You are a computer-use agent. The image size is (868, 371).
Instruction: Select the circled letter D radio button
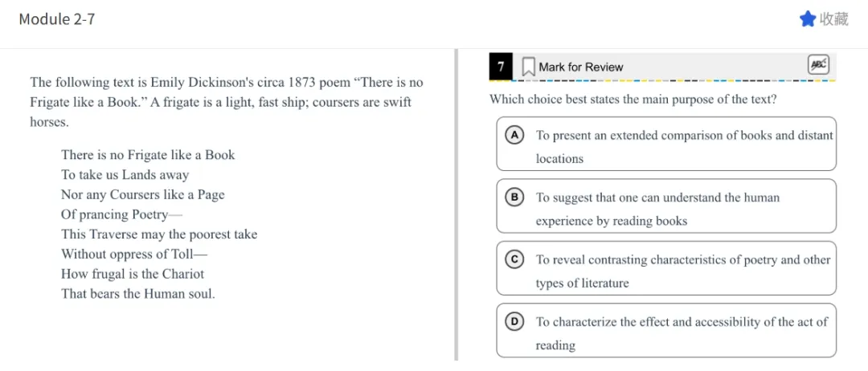(x=514, y=321)
